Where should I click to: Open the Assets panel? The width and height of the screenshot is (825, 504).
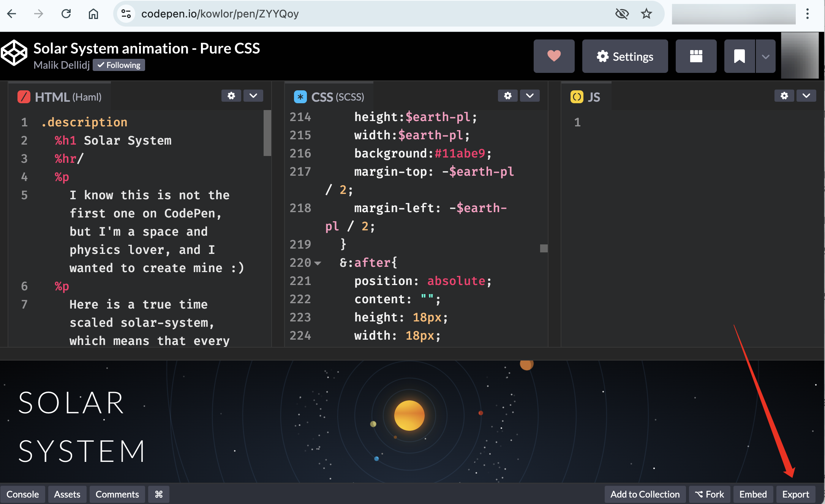[67, 494]
